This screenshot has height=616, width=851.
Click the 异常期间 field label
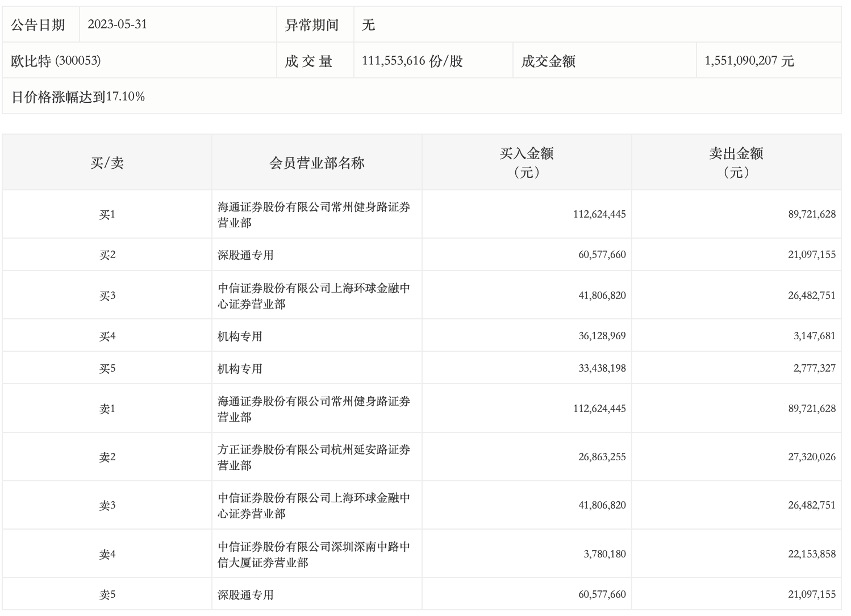tap(311, 25)
